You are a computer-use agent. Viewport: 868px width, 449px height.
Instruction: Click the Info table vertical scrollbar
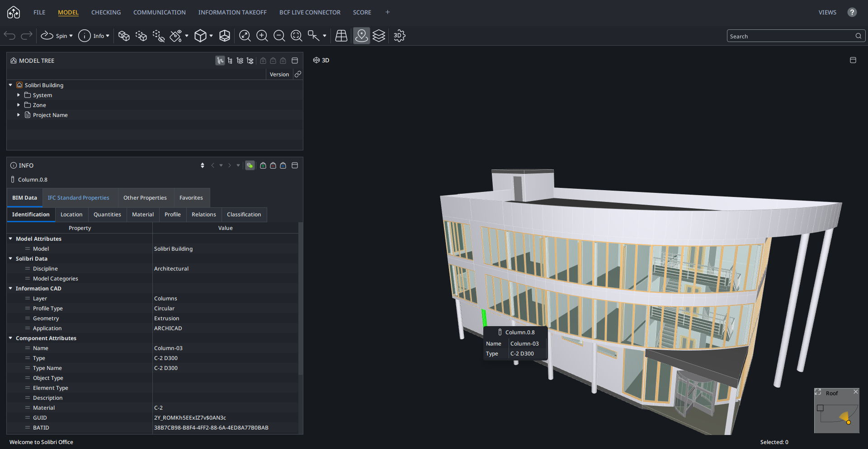(x=301, y=298)
